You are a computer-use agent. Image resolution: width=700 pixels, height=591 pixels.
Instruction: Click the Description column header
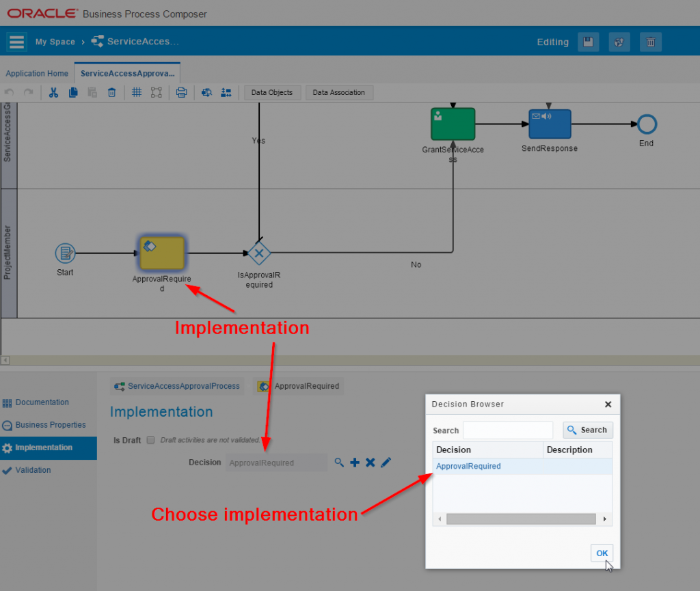click(578, 450)
